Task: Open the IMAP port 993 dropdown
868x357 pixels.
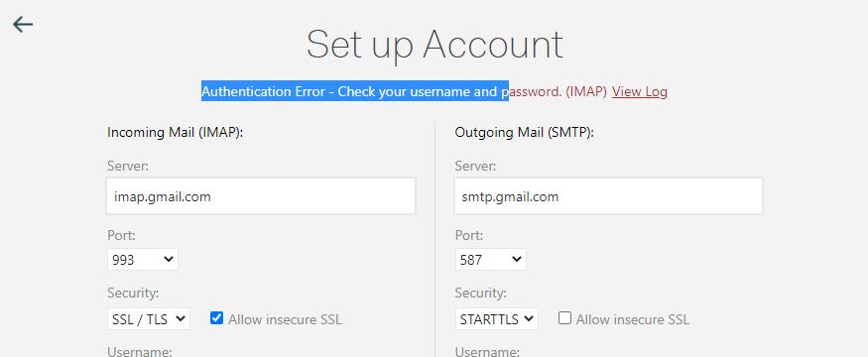Action: click(142, 260)
